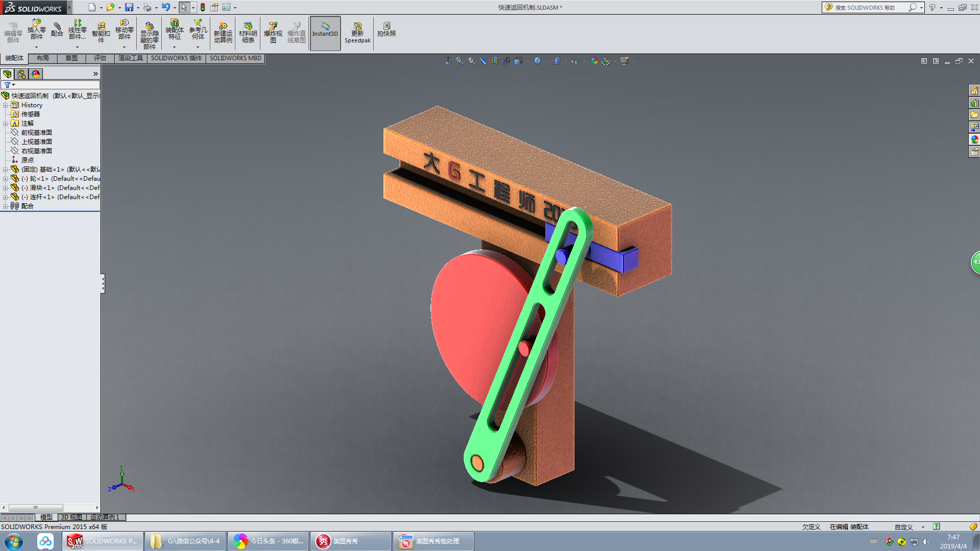Expand the feature manager panel chevron
This screenshot has width=980, height=551.
(x=95, y=74)
